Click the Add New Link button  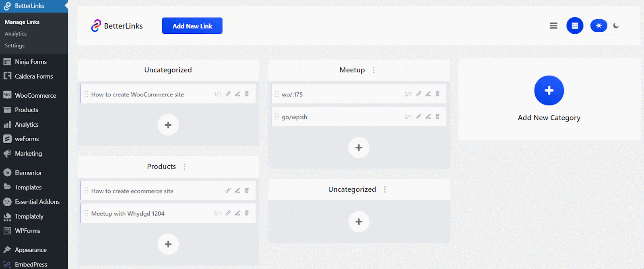pos(192,26)
